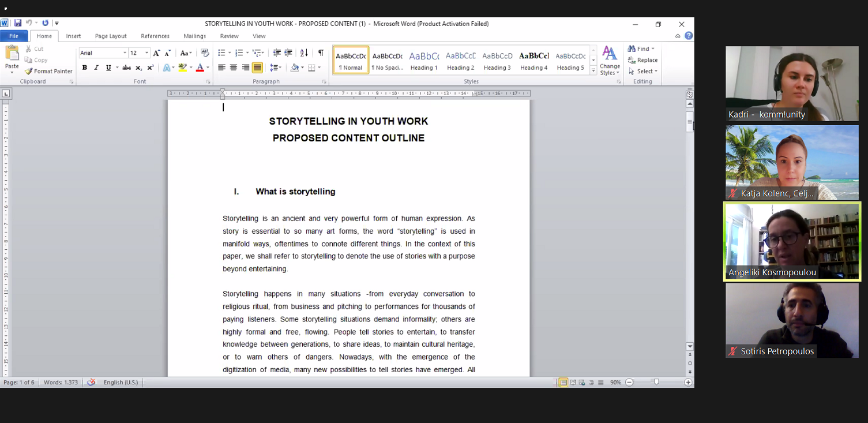Click the vertical scrollbar down arrow
Screen dimensions: 868x423
click(690, 346)
